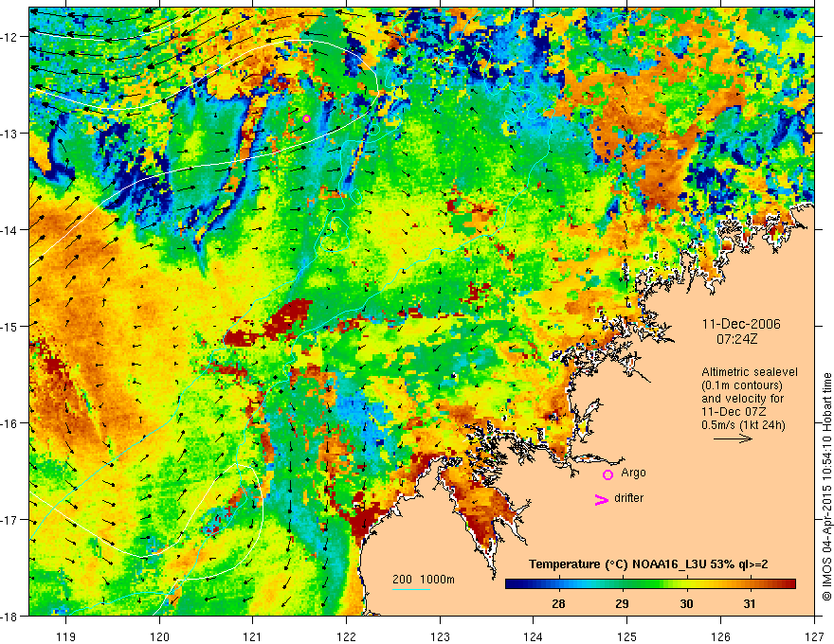Screen dimensions: 834x644
Task: Click the magenta Argo circle in the legend
Action: 607,474
